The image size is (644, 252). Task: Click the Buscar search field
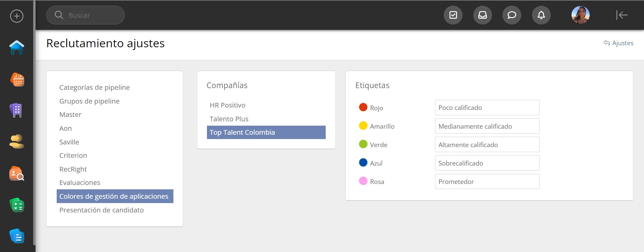click(x=86, y=15)
